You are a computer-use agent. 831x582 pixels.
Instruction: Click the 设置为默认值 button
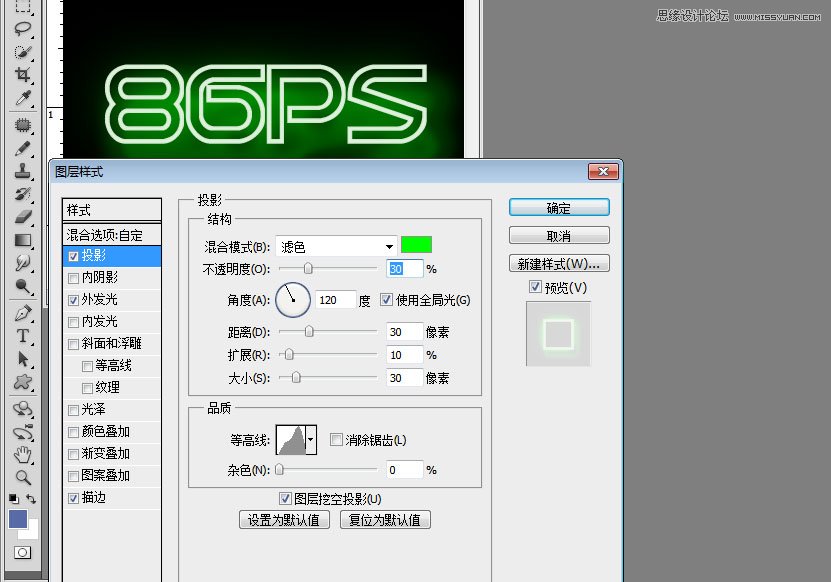click(x=284, y=520)
